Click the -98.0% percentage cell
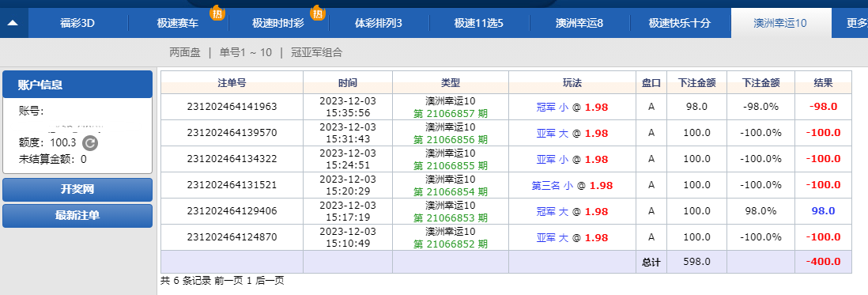This screenshot has width=868, height=295. pyautogui.click(x=761, y=107)
